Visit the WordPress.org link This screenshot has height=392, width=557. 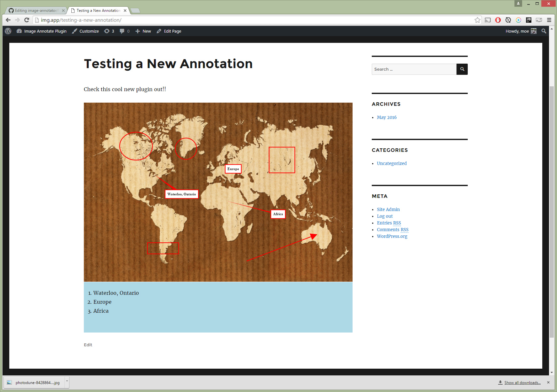pyautogui.click(x=392, y=236)
